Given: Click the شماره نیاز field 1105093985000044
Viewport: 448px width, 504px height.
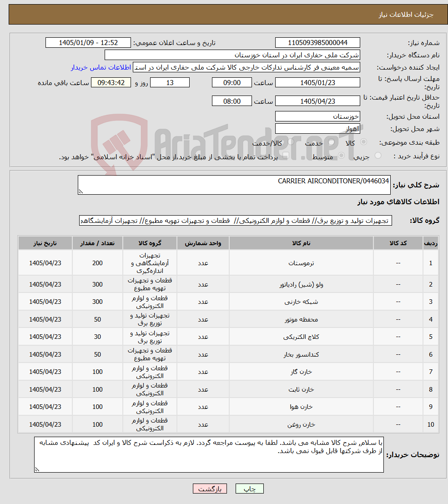Looking at the screenshot, I should pos(317,43).
